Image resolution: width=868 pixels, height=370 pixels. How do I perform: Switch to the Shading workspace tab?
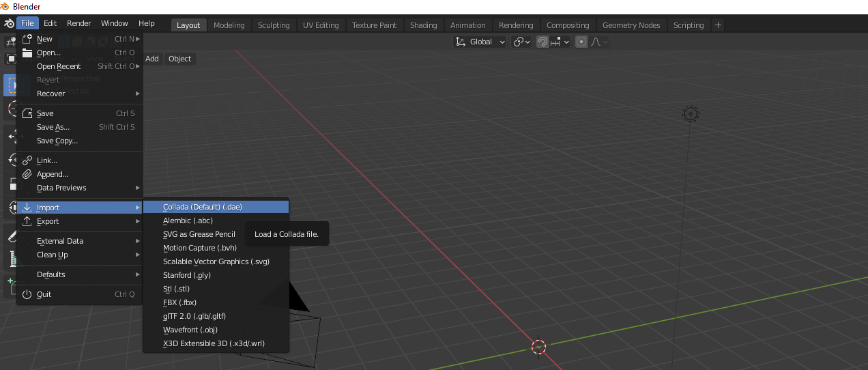point(423,25)
